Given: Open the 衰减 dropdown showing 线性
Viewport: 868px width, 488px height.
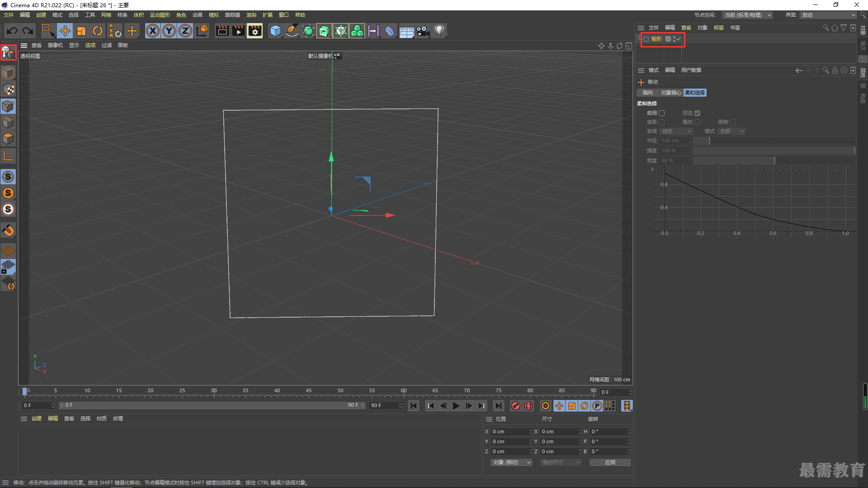Looking at the screenshot, I should 676,131.
